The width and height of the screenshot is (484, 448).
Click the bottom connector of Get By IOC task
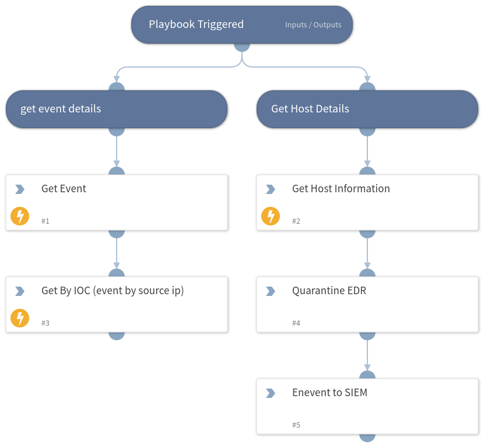[117, 335]
